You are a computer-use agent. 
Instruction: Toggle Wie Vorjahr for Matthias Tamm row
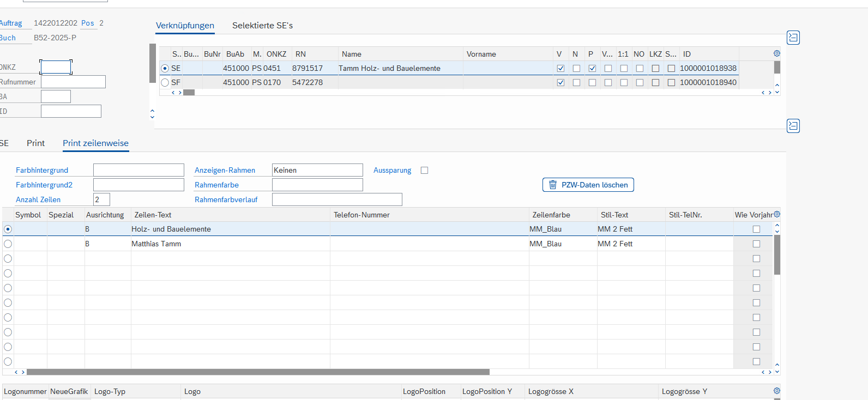click(756, 244)
